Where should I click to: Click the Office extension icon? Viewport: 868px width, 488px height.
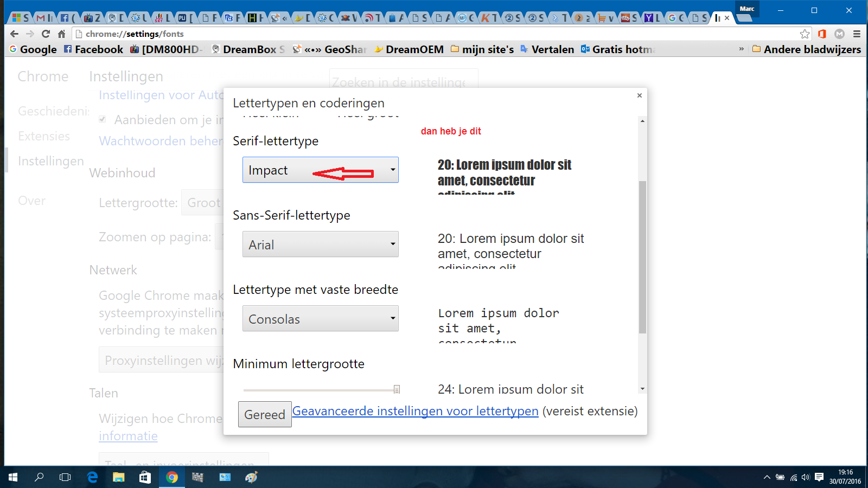click(822, 34)
